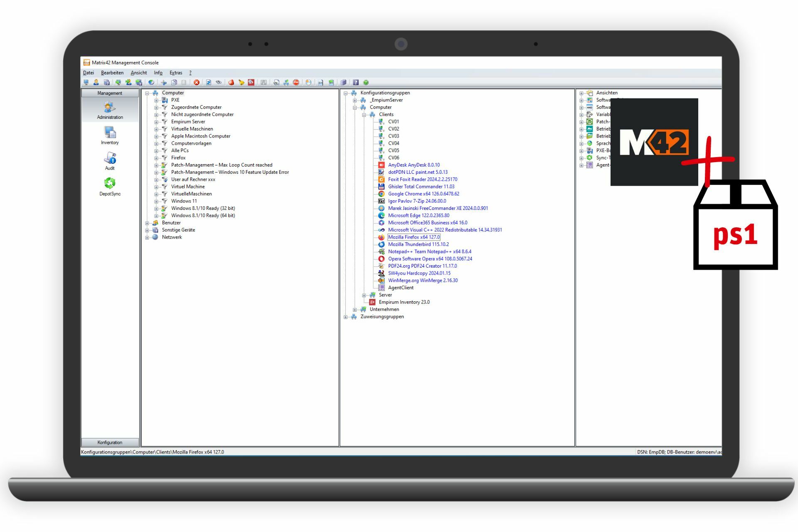Select the AgentClient entry
This screenshot has width=798, height=532.
(x=401, y=288)
